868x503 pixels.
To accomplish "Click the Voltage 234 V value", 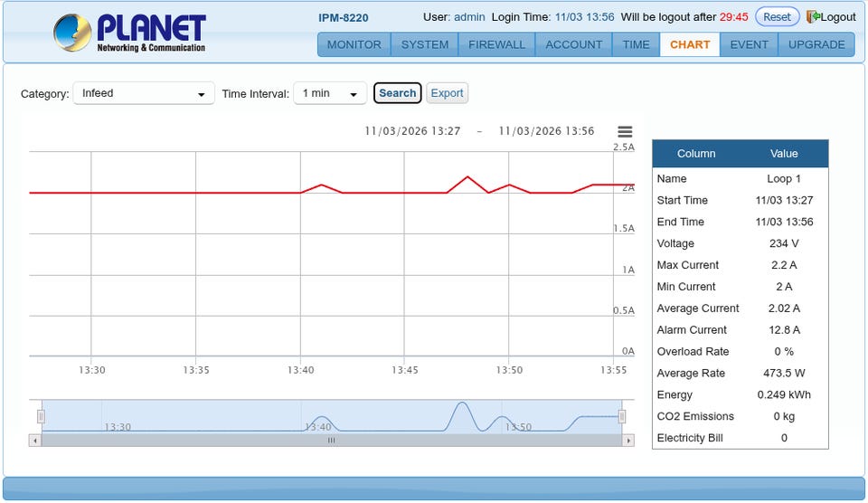I will (784, 243).
